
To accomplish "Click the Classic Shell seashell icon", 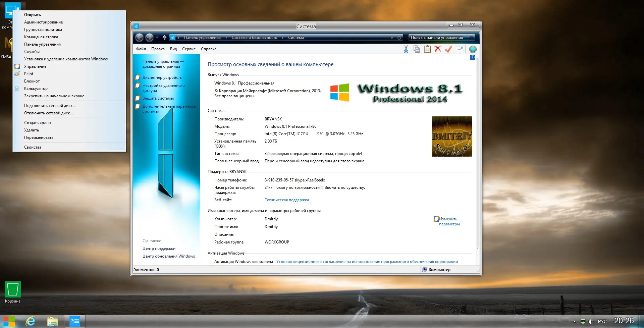I will [473, 49].
